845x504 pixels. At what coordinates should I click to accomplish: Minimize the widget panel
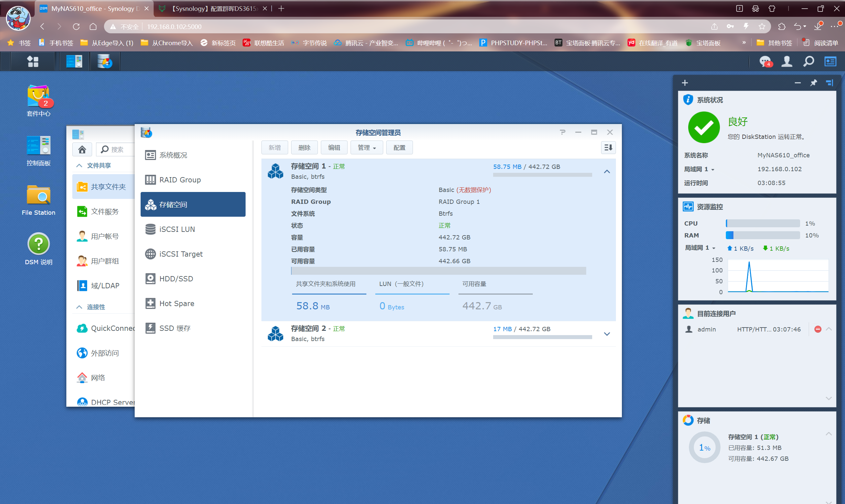coord(798,82)
